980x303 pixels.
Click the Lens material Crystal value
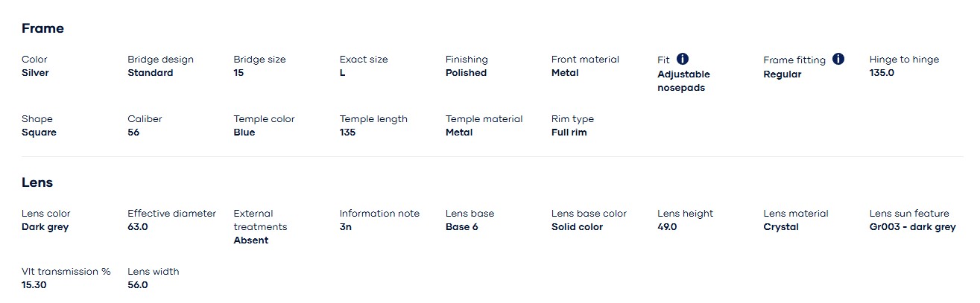[x=781, y=227]
